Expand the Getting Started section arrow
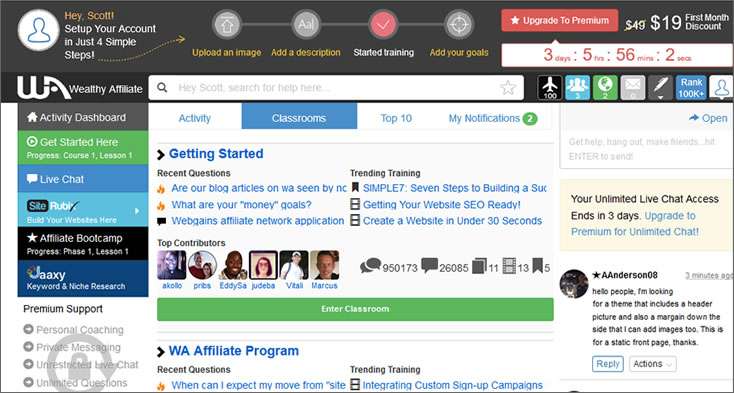This screenshot has width=734, height=393. [x=161, y=154]
